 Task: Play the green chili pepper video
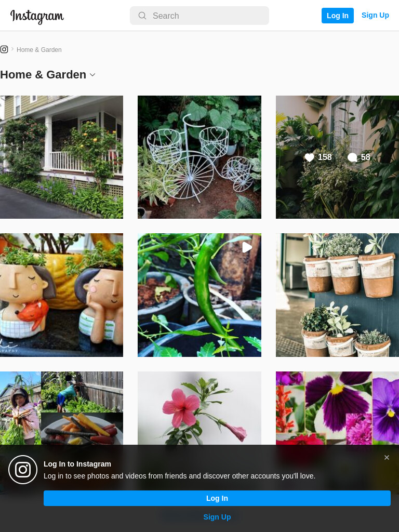coord(199,295)
